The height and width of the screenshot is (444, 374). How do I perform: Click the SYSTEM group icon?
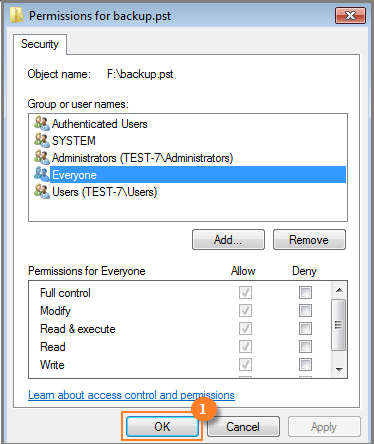42,140
